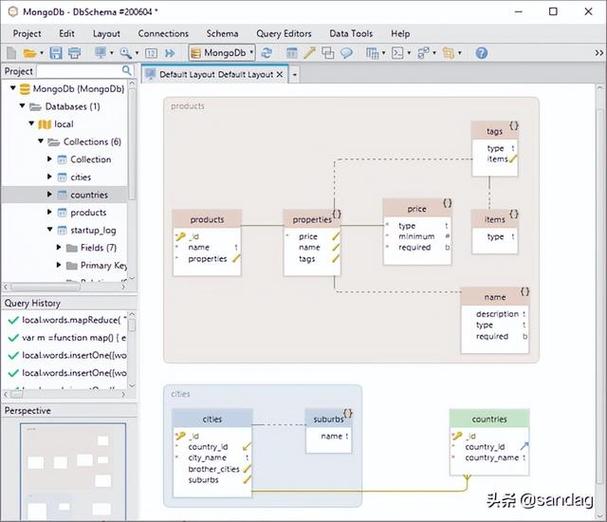Click the Print layout icon

(x=75, y=53)
